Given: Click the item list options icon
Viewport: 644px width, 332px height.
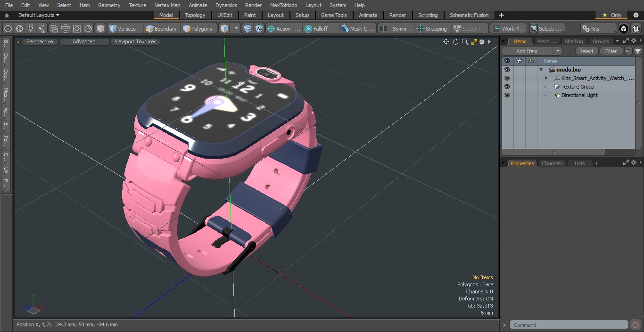Looking at the screenshot, I should point(628,51).
